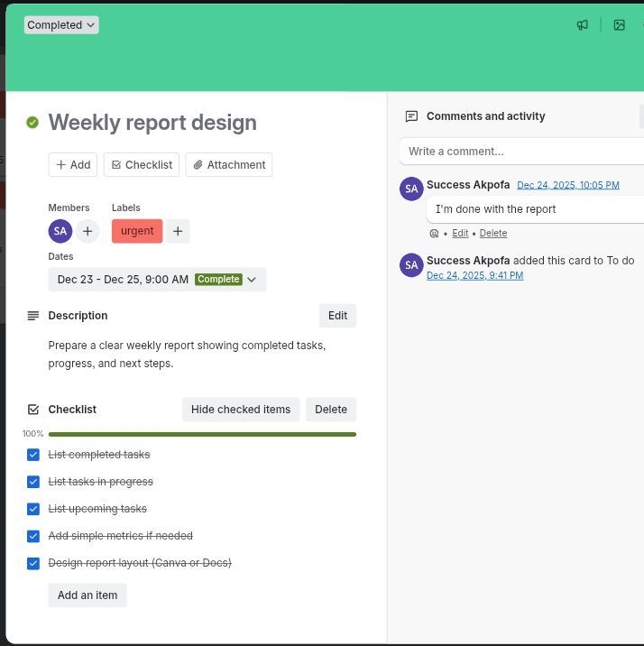Click the Checklist button under card title
This screenshot has width=644, height=646.
[142, 165]
